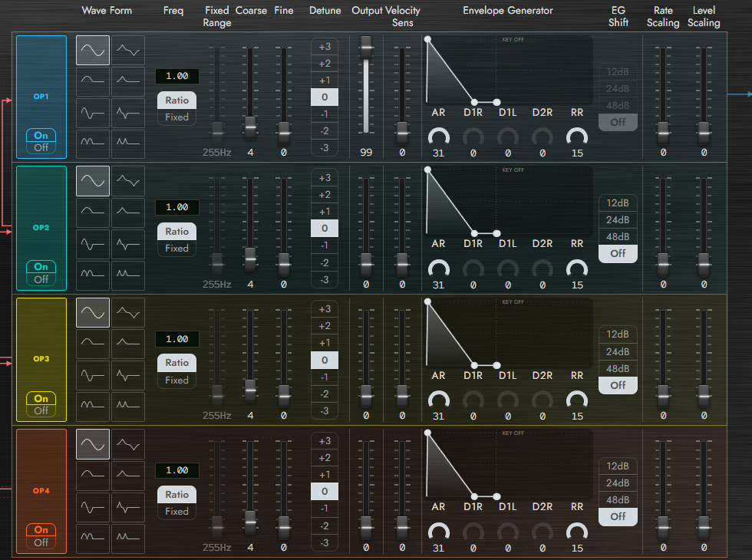This screenshot has width=752, height=560.
Task: Set OP2 EG Shift to 12dB
Action: click(x=618, y=203)
